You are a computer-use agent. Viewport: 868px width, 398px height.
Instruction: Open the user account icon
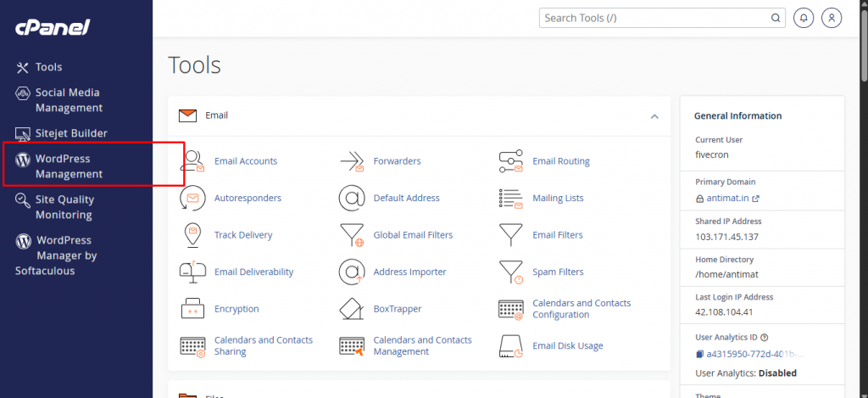pyautogui.click(x=832, y=18)
